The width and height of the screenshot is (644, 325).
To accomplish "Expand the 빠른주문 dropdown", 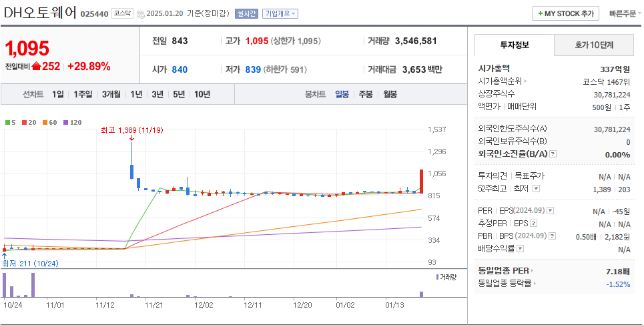I will click(x=622, y=13).
